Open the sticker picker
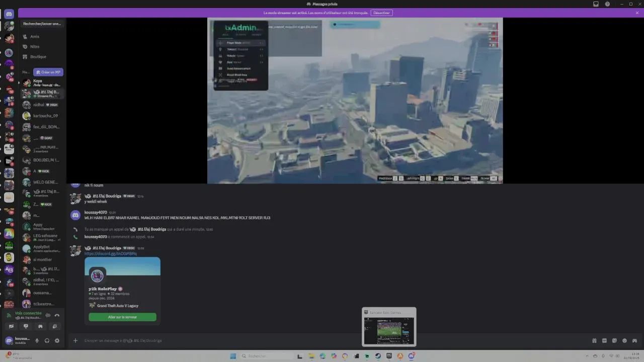The image size is (644, 362). (614, 340)
